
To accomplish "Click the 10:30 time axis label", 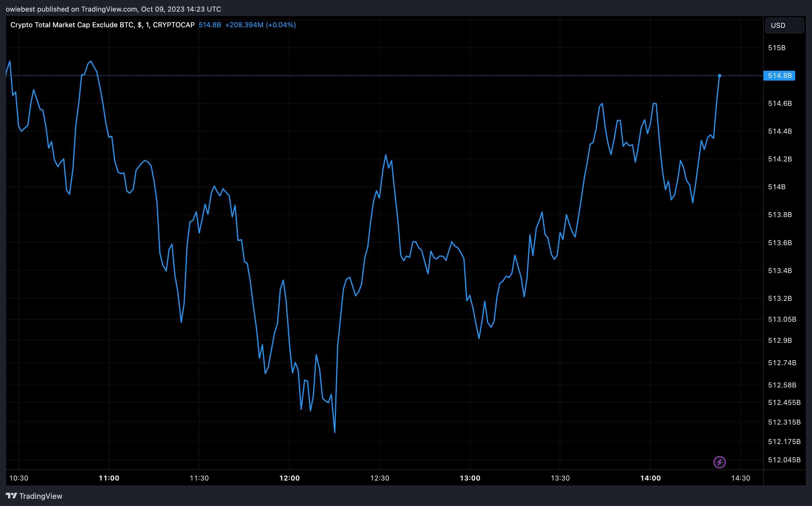I will tap(19, 478).
